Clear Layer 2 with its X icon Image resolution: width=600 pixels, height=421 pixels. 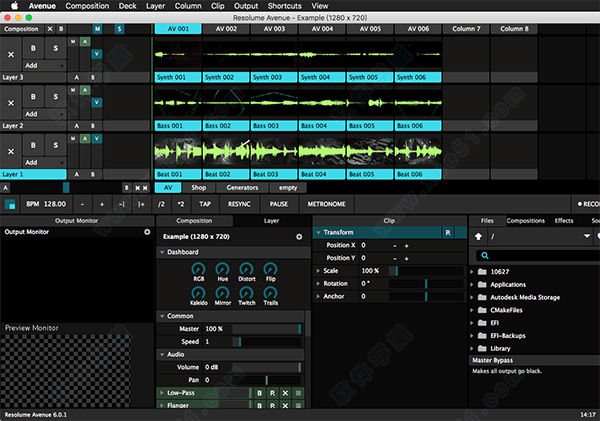11,103
